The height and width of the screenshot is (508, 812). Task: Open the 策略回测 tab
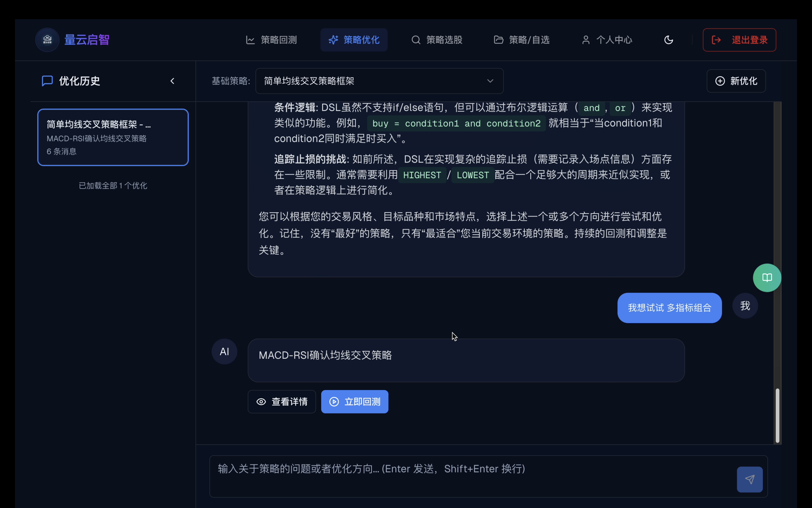(x=271, y=40)
